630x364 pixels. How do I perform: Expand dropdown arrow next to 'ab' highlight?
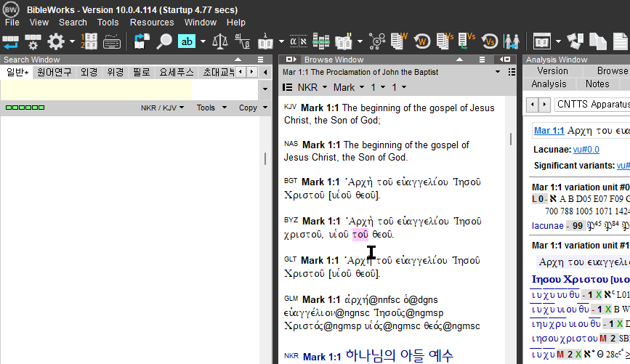pos(203,41)
